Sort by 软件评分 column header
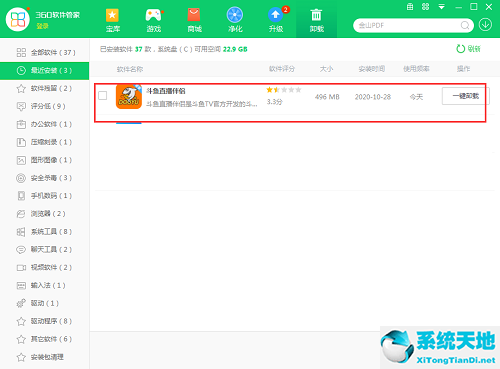 pos(282,69)
